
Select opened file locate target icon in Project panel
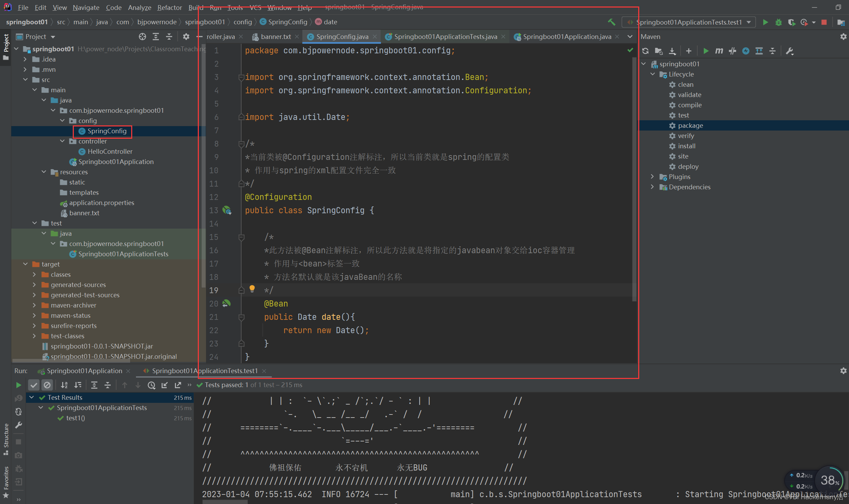(142, 37)
